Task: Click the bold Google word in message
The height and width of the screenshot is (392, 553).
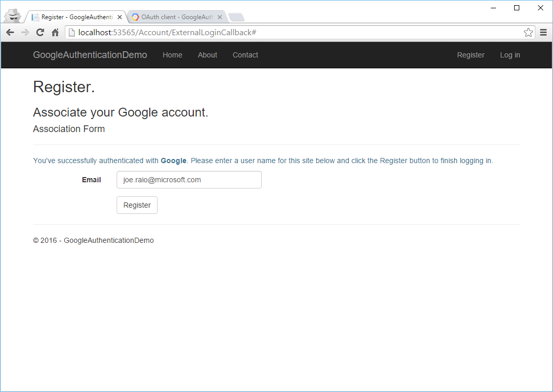Action: click(174, 161)
